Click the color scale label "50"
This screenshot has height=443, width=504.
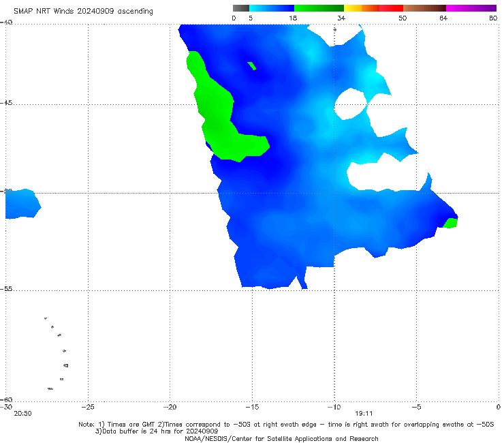[x=403, y=18]
